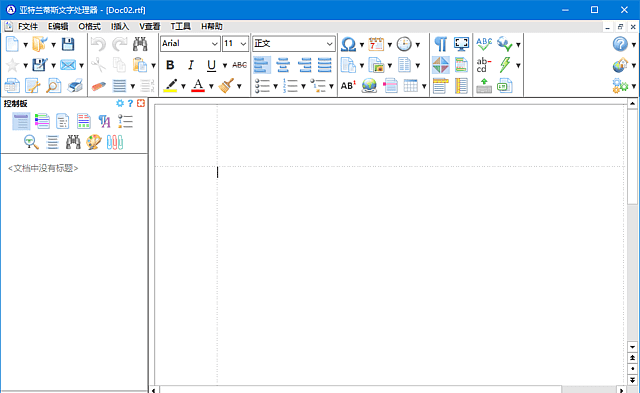Expand the numbered list arrow dropdown
The width and height of the screenshot is (640, 393).
[x=303, y=87]
